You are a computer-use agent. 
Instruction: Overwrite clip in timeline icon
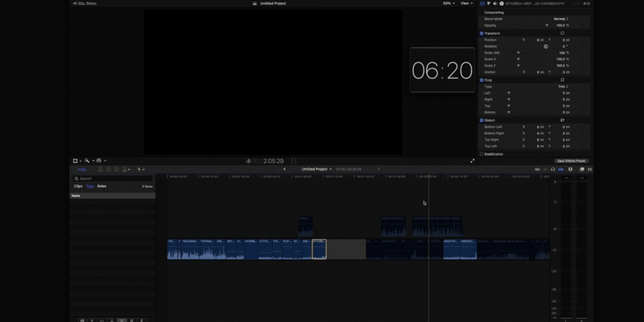click(x=124, y=170)
